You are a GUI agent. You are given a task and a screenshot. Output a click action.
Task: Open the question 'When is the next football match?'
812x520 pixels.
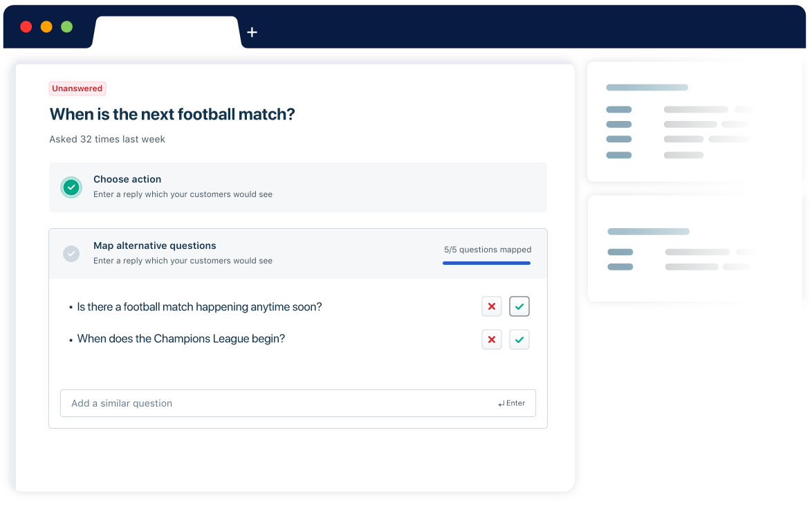(x=172, y=114)
